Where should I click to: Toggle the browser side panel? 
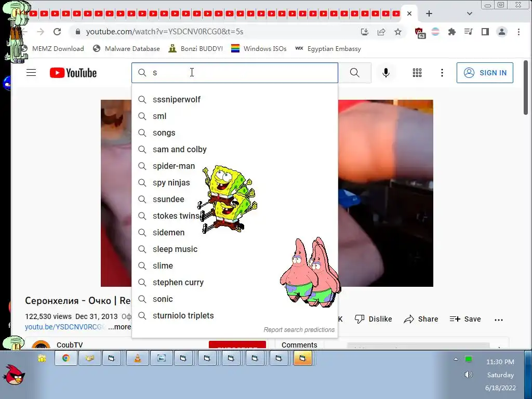(x=485, y=32)
